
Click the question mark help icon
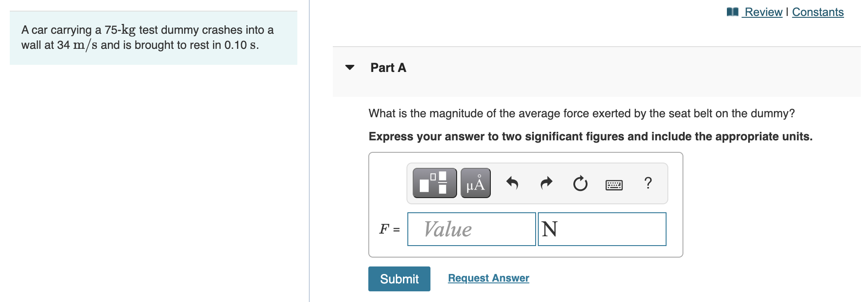[648, 183]
